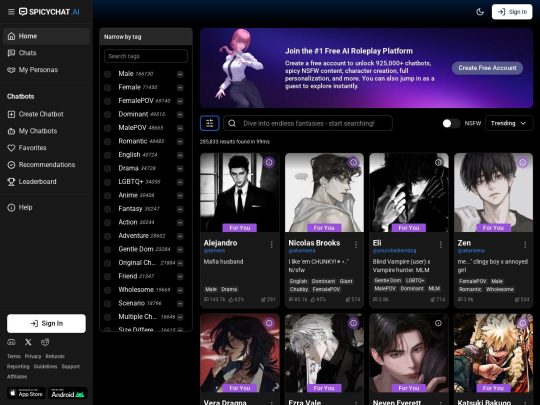Image resolution: width=540 pixels, height=405 pixels.
Task: Go to Home in sidebar
Action: point(46,36)
